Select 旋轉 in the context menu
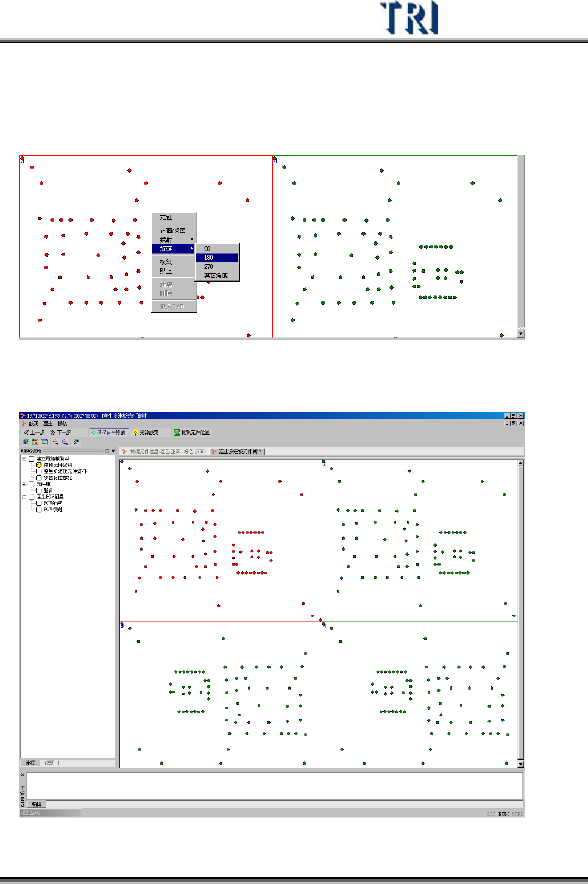588x884 pixels. (x=174, y=249)
